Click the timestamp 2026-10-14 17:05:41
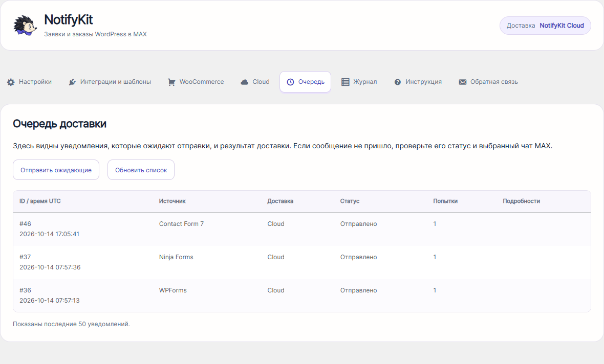 point(49,234)
